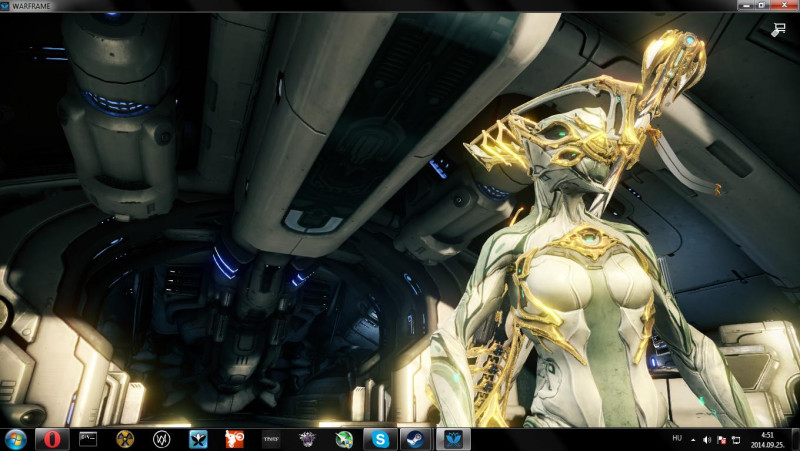Switch the HU keyboard language indicator
Screen dimensions: 800x451
677,438
